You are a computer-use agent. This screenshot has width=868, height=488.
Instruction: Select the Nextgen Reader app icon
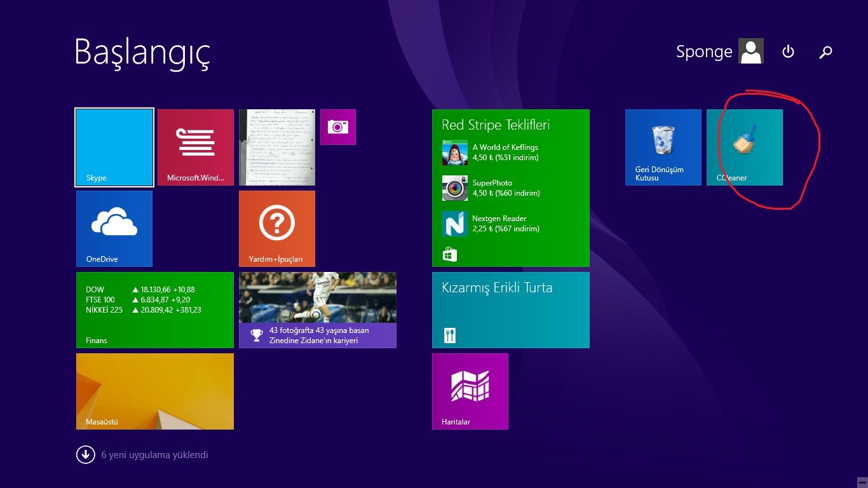(x=455, y=224)
